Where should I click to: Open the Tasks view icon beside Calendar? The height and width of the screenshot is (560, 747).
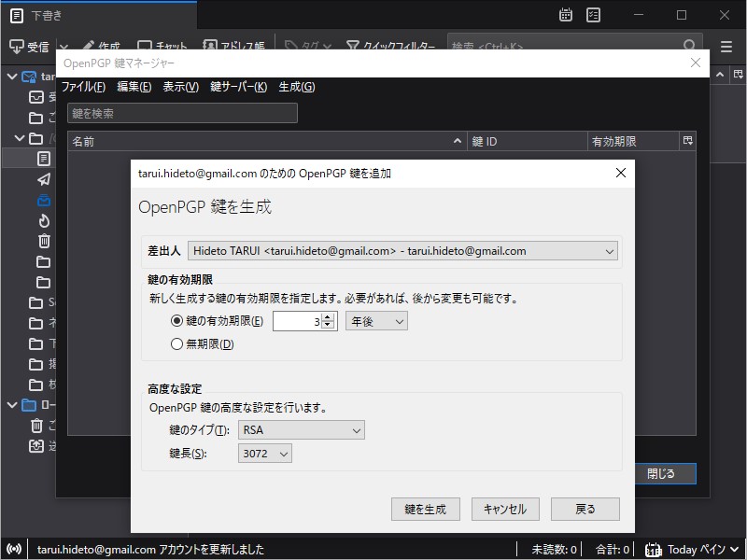593,15
